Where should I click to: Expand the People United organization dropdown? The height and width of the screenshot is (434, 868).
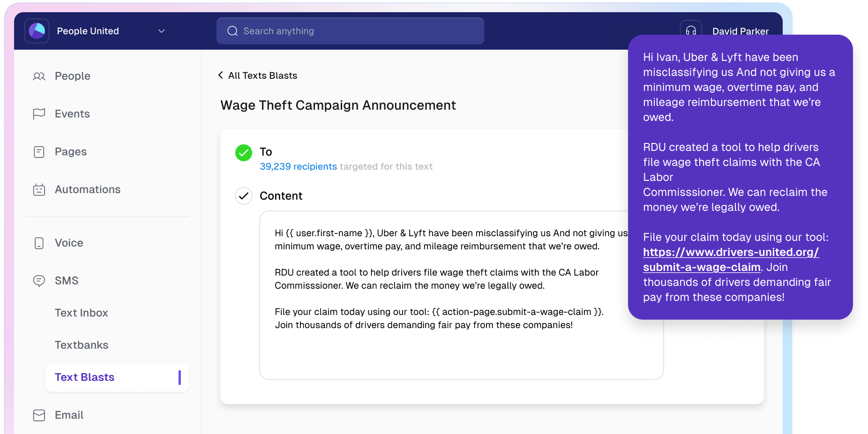click(162, 31)
